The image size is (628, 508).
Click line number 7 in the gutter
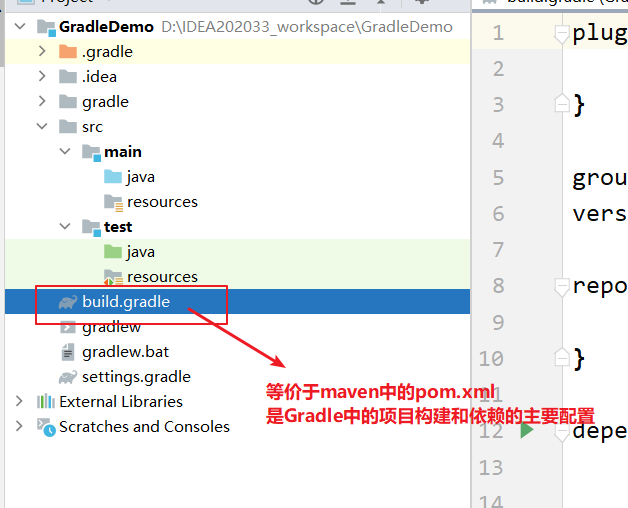498,250
